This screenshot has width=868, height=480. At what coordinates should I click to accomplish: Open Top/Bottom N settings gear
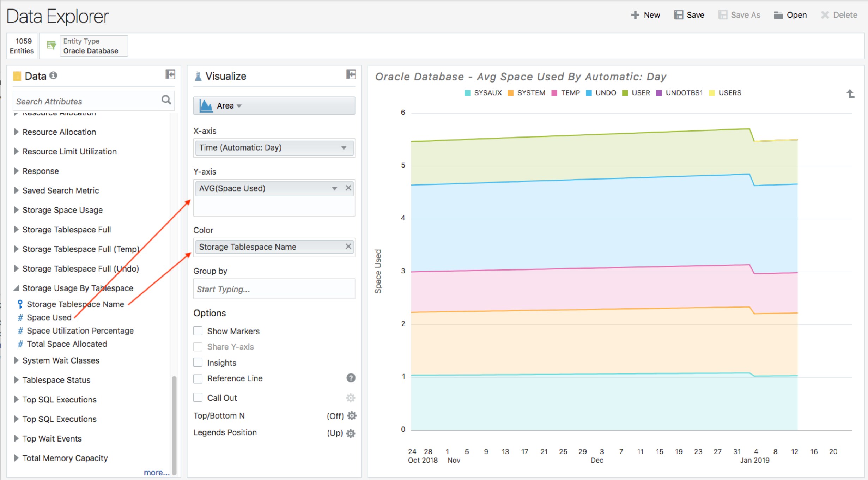coord(352,416)
